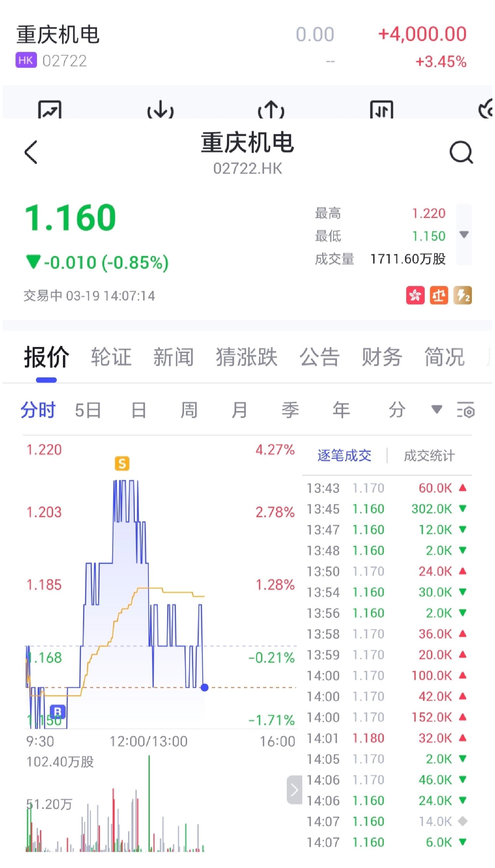Screen dimensions: 495x868
Task: Tap the 102.40万股 volume chart label
Action: pyautogui.click(x=60, y=762)
